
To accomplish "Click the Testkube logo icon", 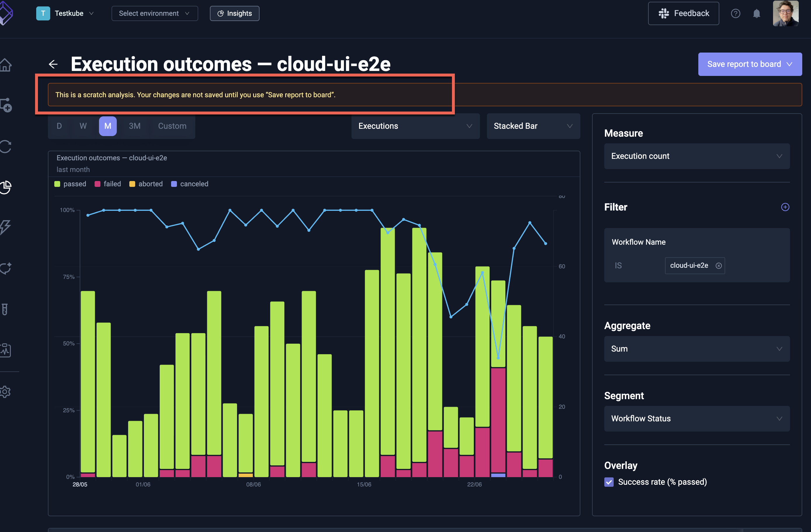I will point(6,13).
